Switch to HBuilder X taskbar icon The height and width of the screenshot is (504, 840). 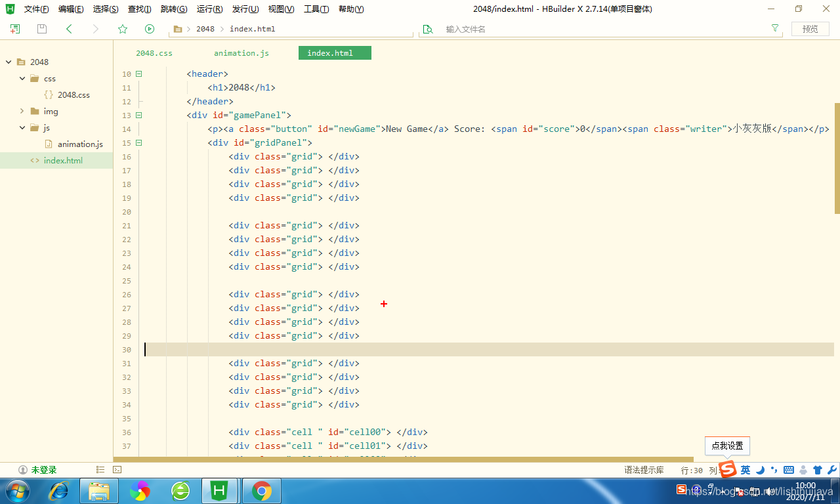[220, 490]
